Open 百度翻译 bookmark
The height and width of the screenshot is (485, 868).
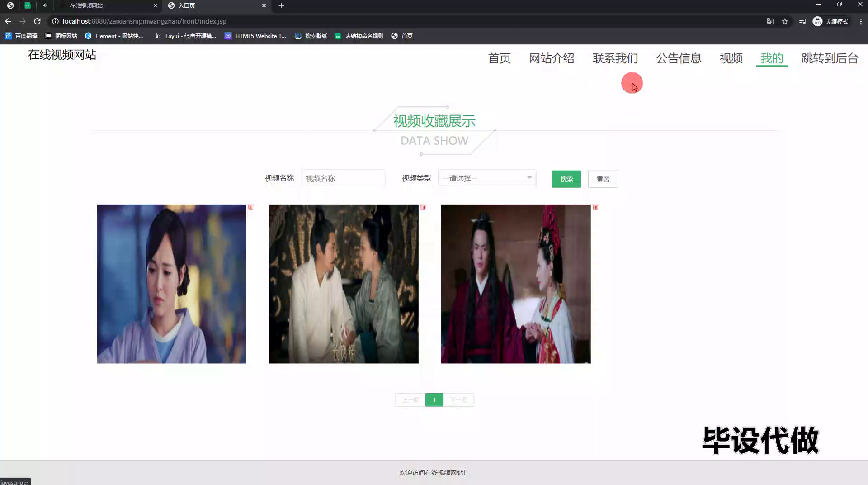pyautogui.click(x=21, y=36)
